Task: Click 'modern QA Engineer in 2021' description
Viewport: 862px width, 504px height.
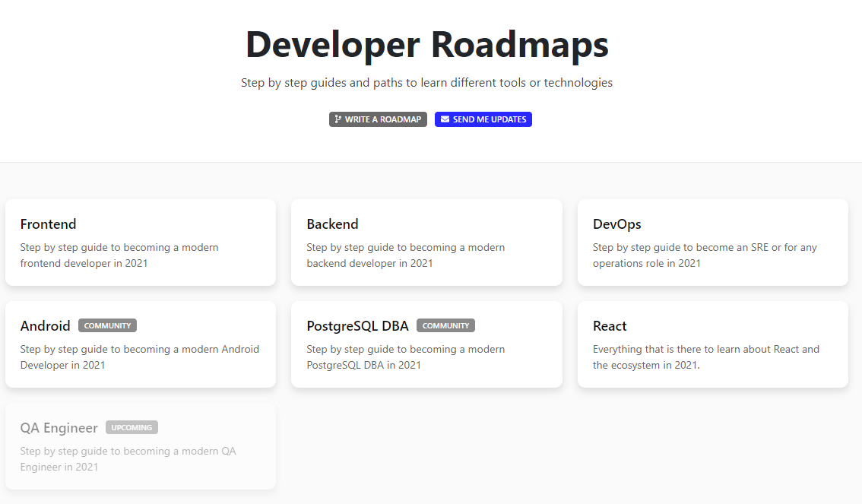Action: point(128,459)
